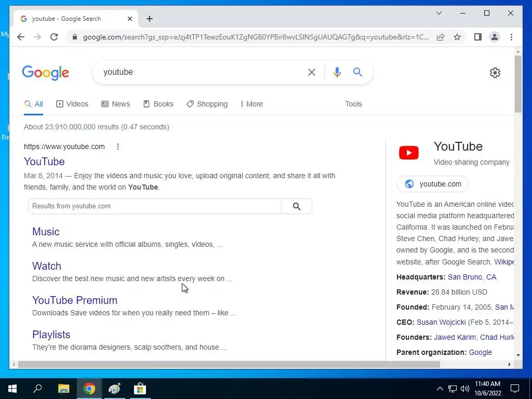Open Google quick settings gear

[495, 72]
